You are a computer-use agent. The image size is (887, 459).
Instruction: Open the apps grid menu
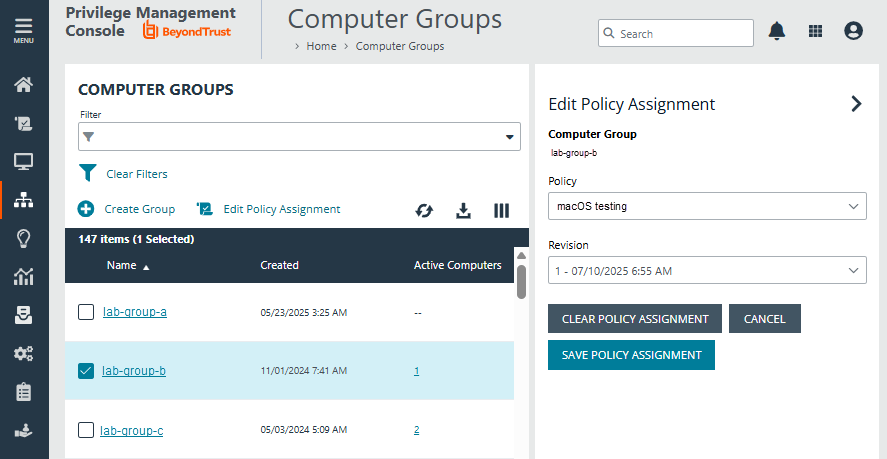pyautogui.click(x=816, y=32)
